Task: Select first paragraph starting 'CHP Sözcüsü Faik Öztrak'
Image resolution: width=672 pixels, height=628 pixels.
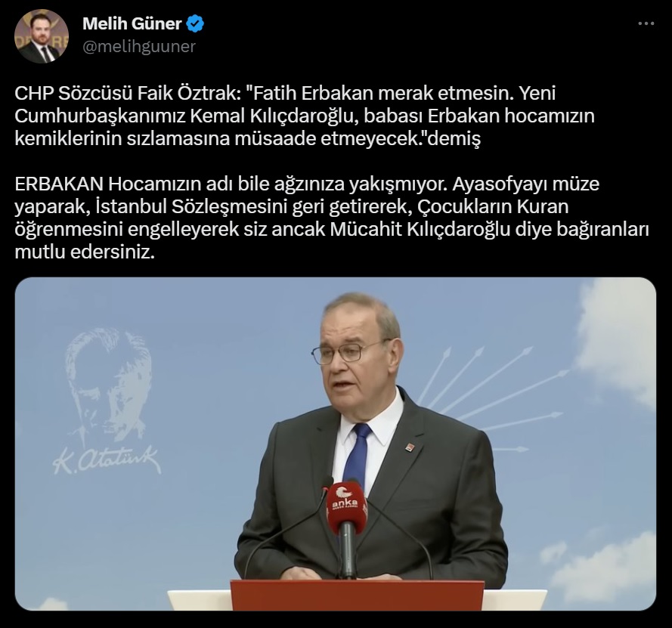Action: pos(305,116)
